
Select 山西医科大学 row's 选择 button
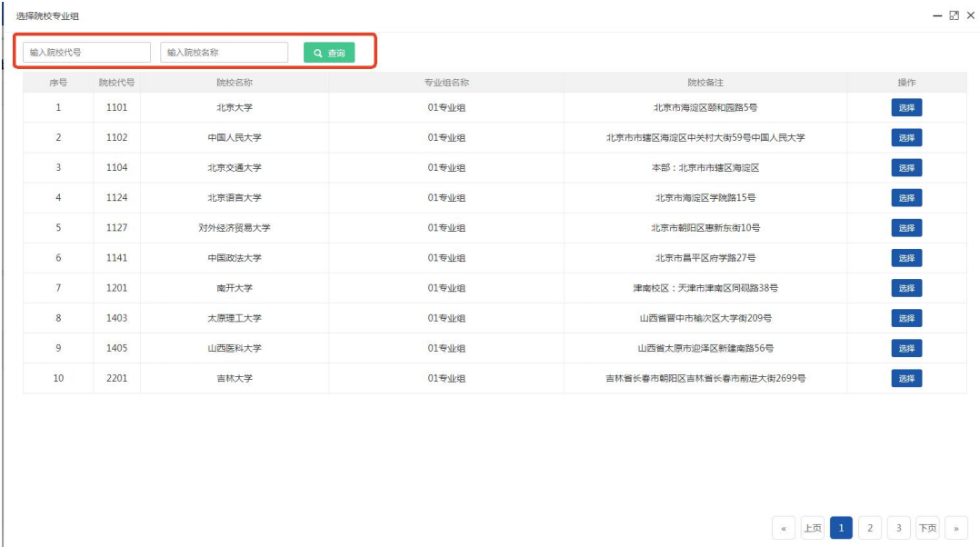(x=905, y=348)
